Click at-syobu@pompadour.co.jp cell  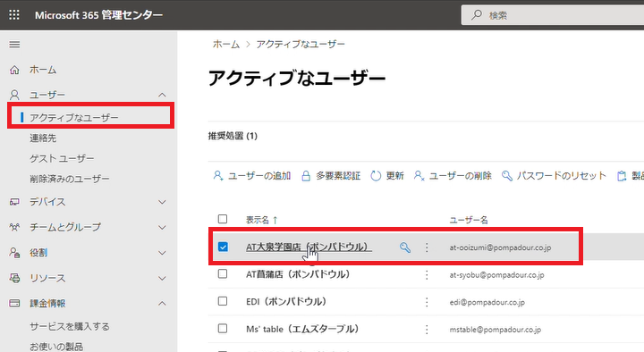point(497,275)
